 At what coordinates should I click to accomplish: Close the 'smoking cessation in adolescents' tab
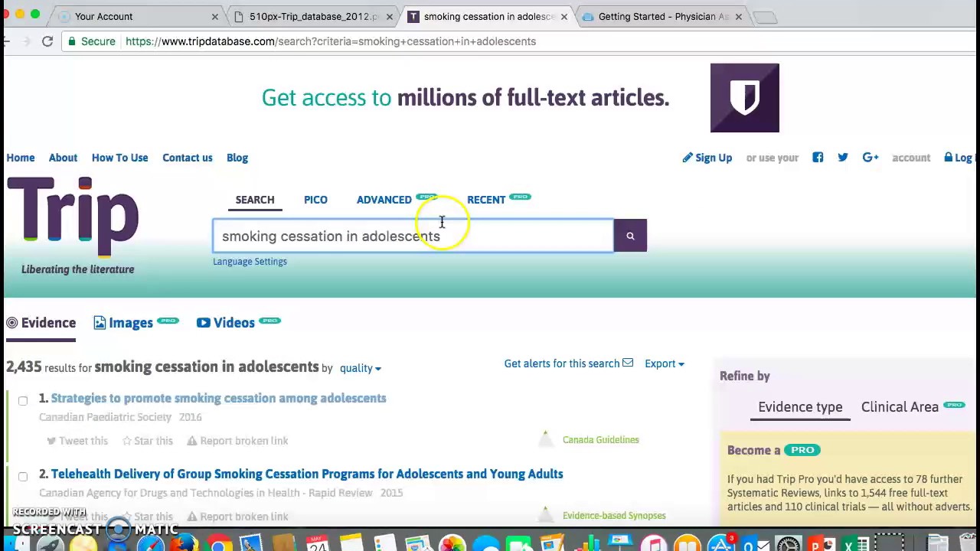click(564, 16)
